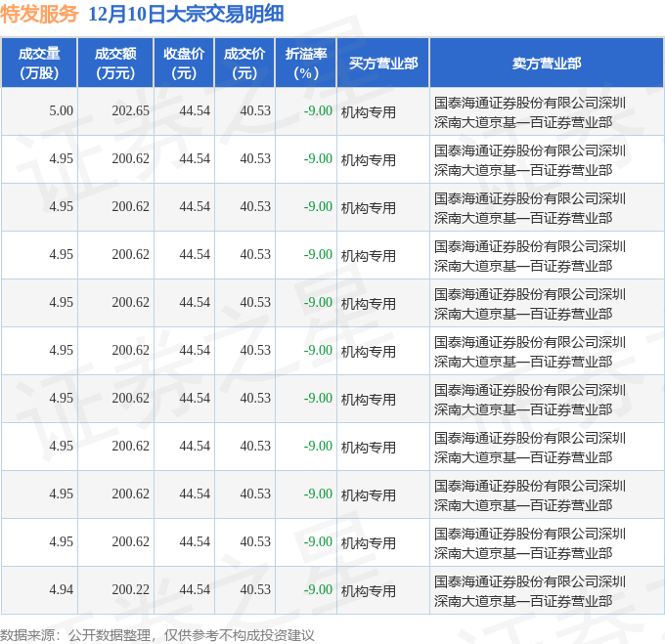The width and height of the screenshot is (665, 644).
Task: Click the 200.22 amount cell in last row
Action: coord(131,590)
